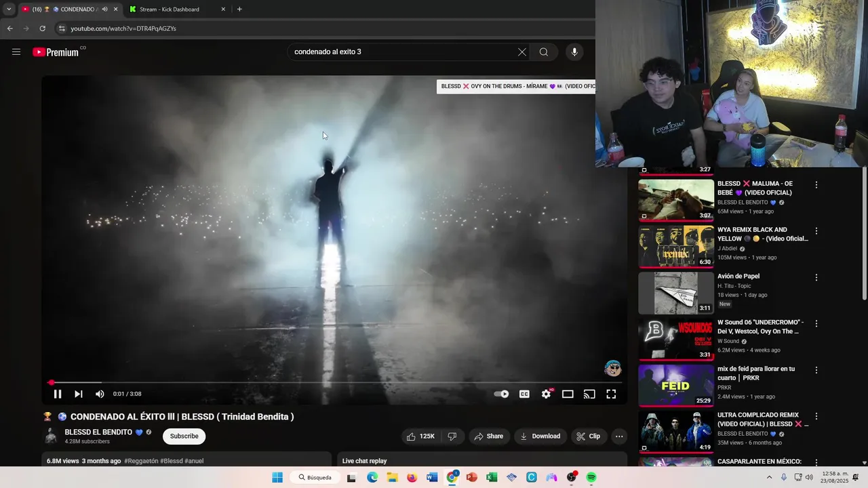Open ULTRA COMPLICADO REMIX video title
The image size is (868, 488).
coord(763,420)
